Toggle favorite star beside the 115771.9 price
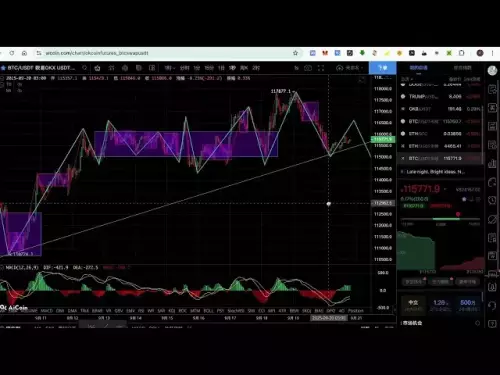This screenshot has width=500, height=375. click(x=464, y=199)
